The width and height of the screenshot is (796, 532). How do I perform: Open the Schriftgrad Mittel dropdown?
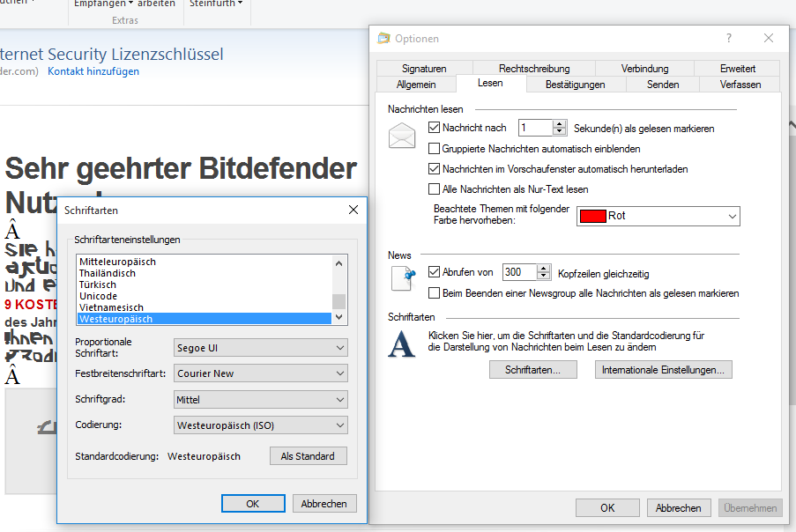(260, 400)
